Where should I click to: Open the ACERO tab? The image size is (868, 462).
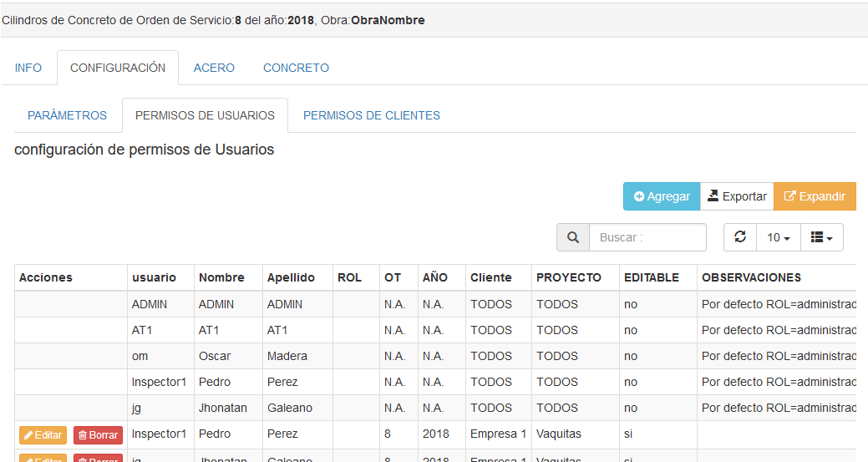(214, 68)
